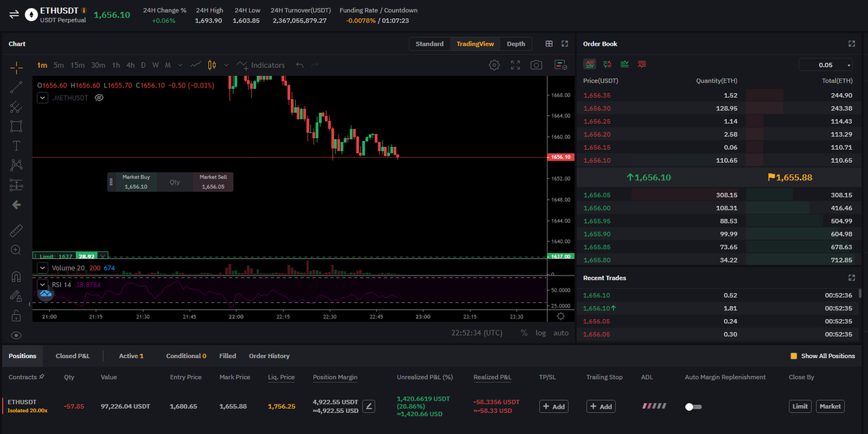Close ETHUSDT position by Limit

[800, 407]
